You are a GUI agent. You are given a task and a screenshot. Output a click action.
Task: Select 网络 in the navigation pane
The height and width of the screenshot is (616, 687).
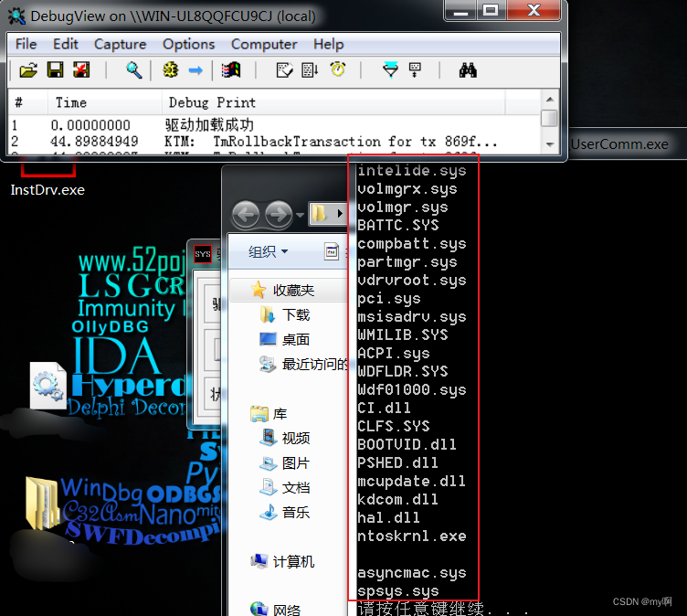(276, 610)
